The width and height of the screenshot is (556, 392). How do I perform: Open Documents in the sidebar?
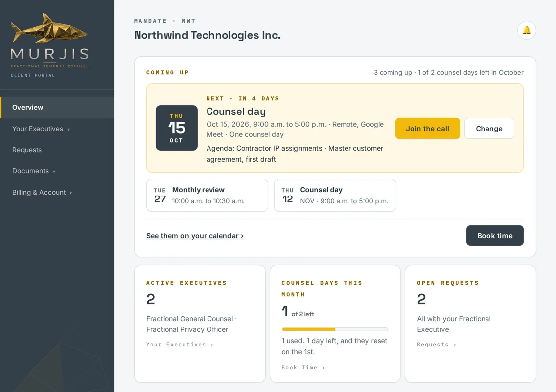pos(30,171)
